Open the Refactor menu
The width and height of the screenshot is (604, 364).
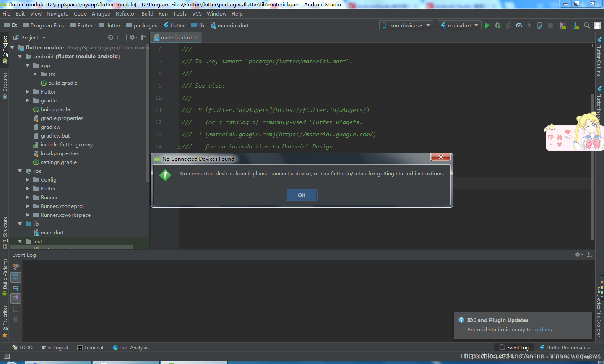(126, 13)
